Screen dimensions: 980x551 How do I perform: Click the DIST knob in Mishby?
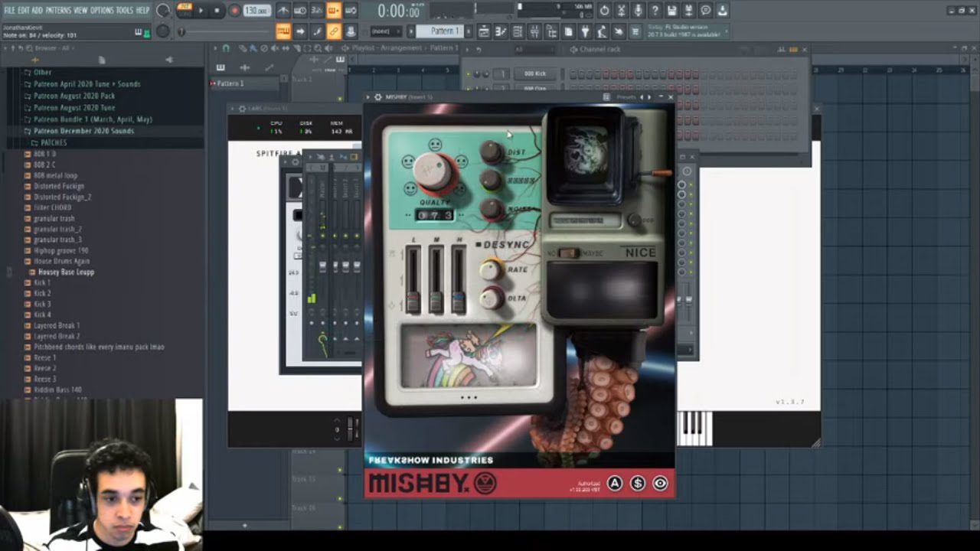point(492,152)
